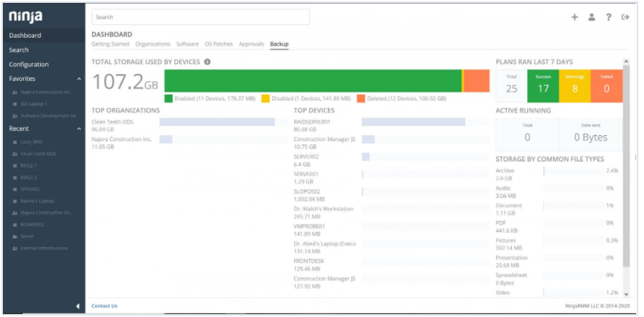Image resolution: width=644 pixels, height=317 pixels.
Task: Open the Organizations tab
Action: coord(152,44)
